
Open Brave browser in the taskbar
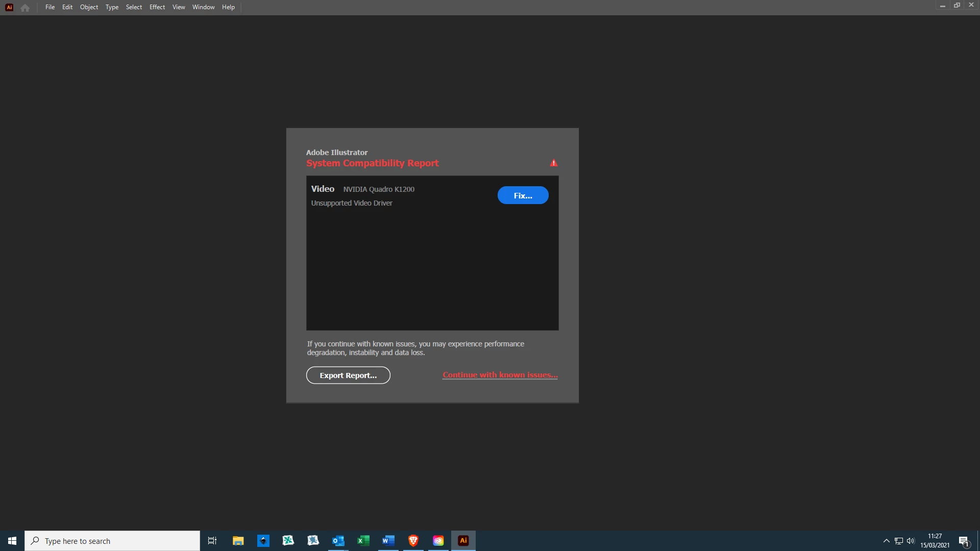tap(413, 541)
